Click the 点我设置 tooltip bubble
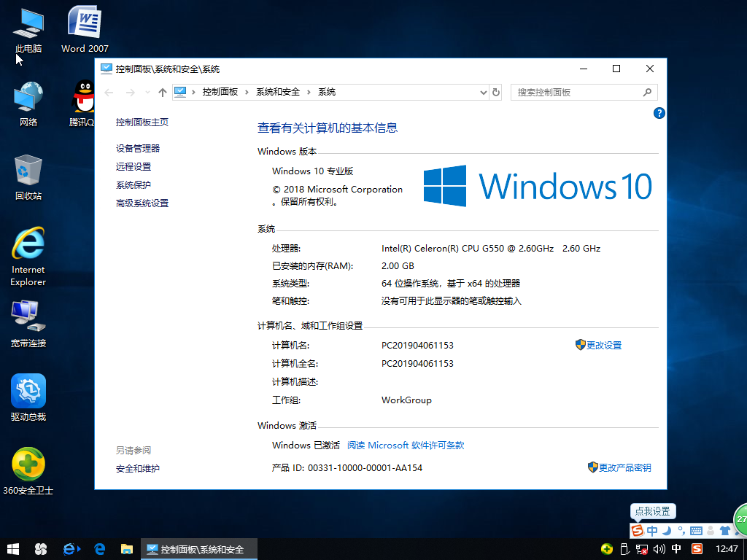 653,511
